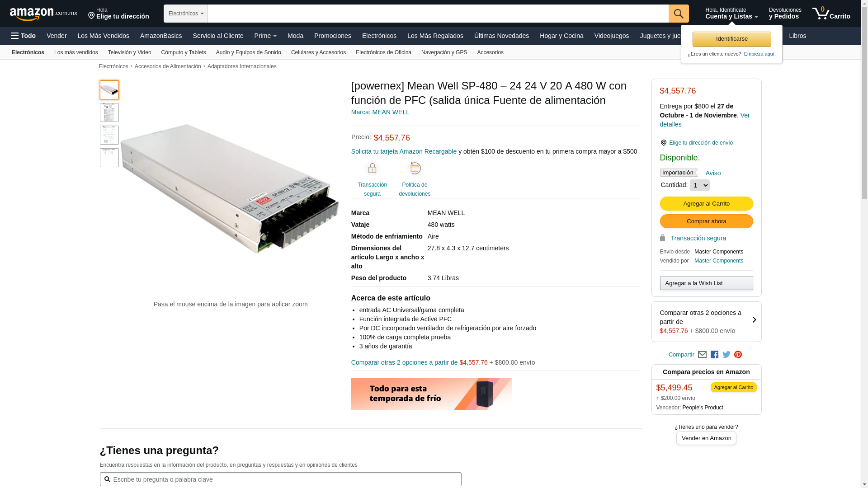Open the Prime navigation menu
Screen dimensions: 868x488
pyautogui.click(x=265, y=36)
